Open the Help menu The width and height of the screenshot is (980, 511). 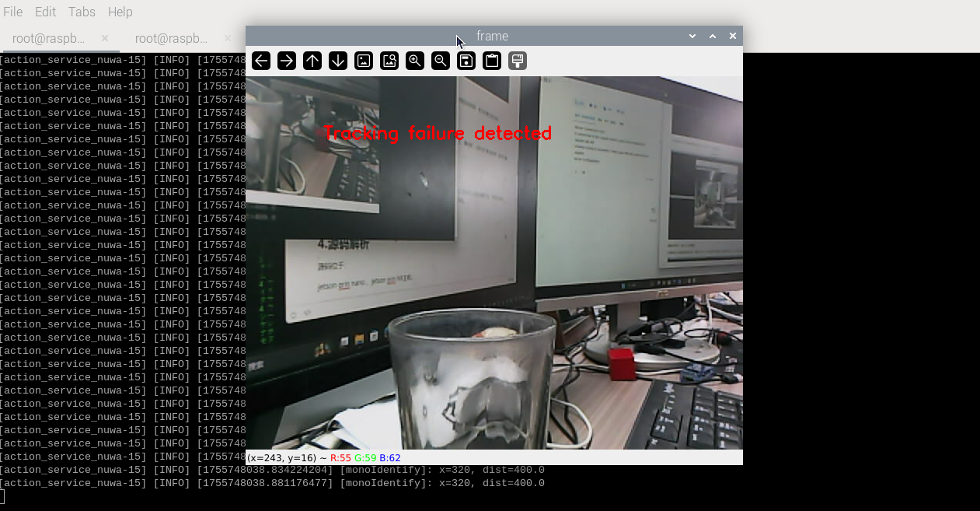click(x=120, y=12)
